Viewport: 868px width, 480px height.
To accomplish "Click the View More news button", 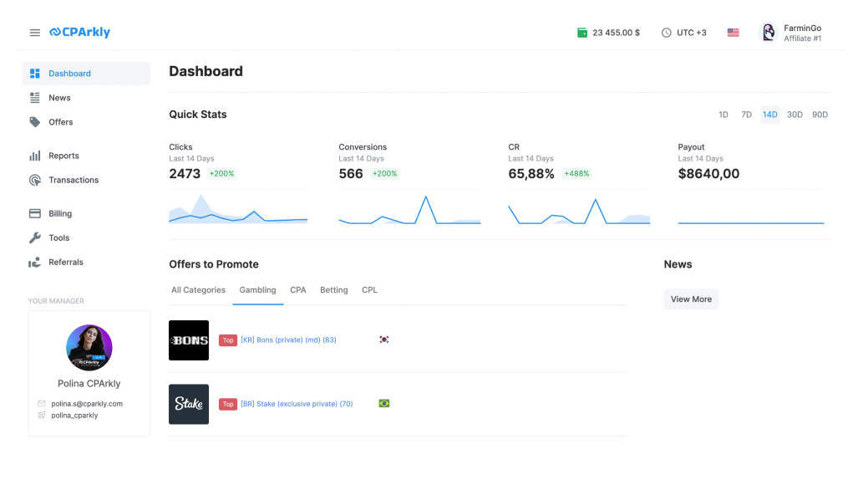I will click(x=691, y=299).
